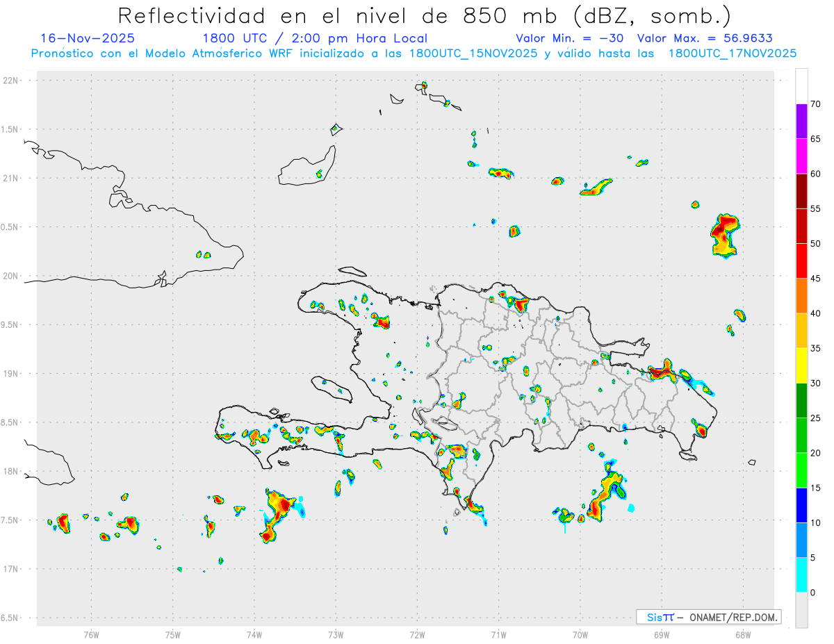Pick the magenta 60-65 dBZ legend swatch
834x644 pixels.
801,156
